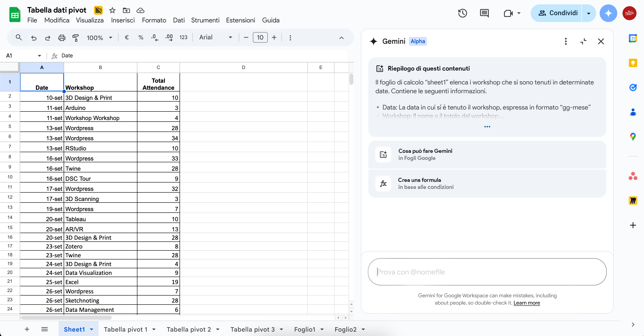The image size is (644, 336).
Task: Shrink the Gemini side panel
Action: (583, 41)
